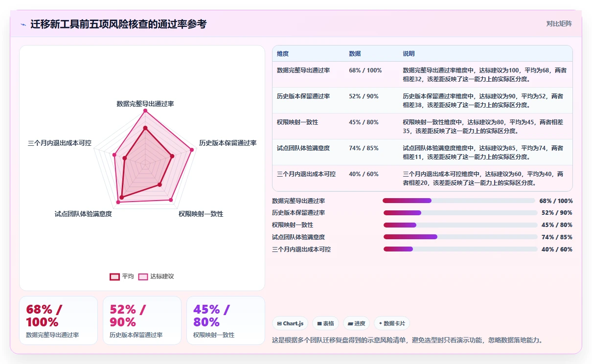The image size is (592, 364).
Task: Click the 对比矩阵 label in header
Action: click(559, 23)
